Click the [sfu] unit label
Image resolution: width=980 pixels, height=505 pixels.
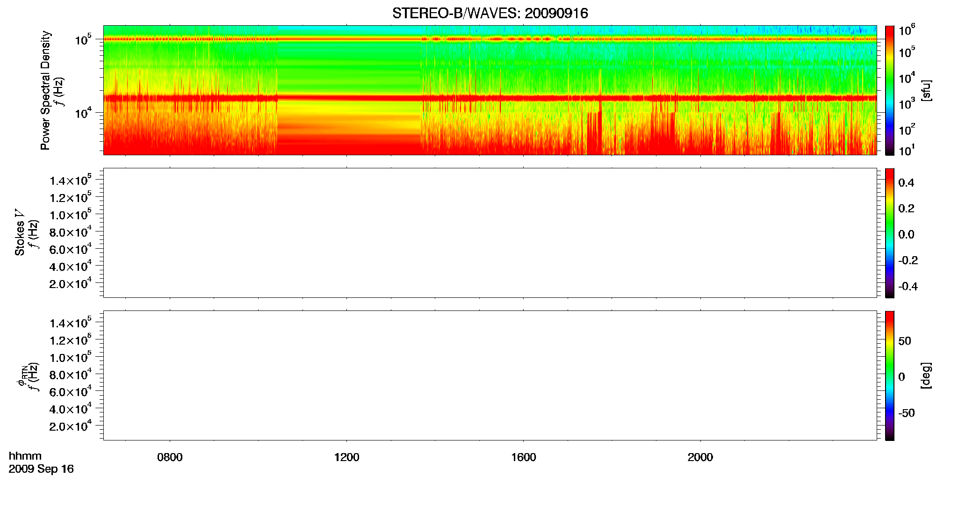(926, 90)
